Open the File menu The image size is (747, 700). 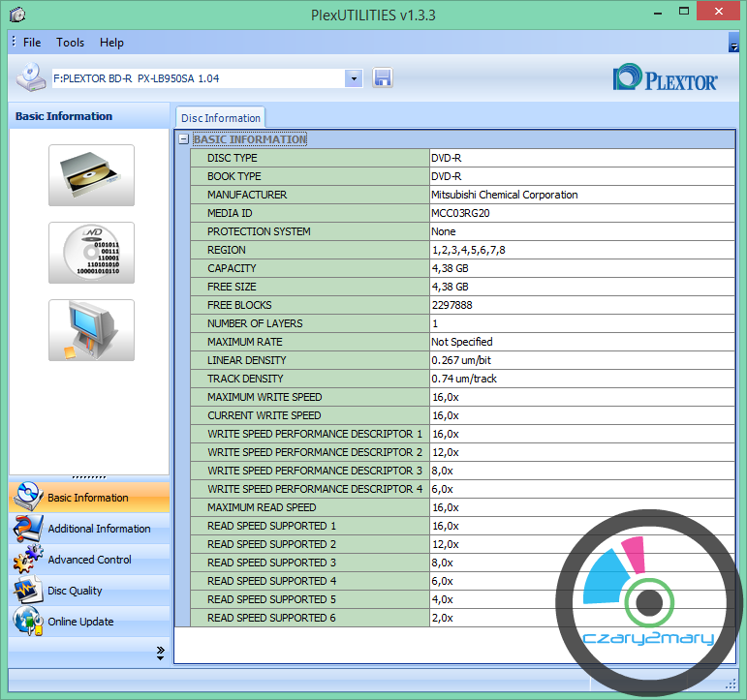pyautogui.click(x=32, y=43)
